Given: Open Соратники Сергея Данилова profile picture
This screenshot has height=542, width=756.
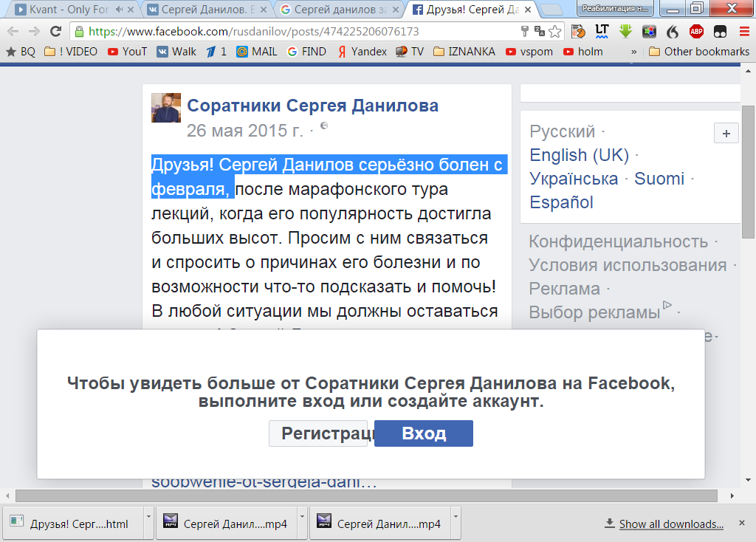Looking at the screenshot, I should 166,108.
